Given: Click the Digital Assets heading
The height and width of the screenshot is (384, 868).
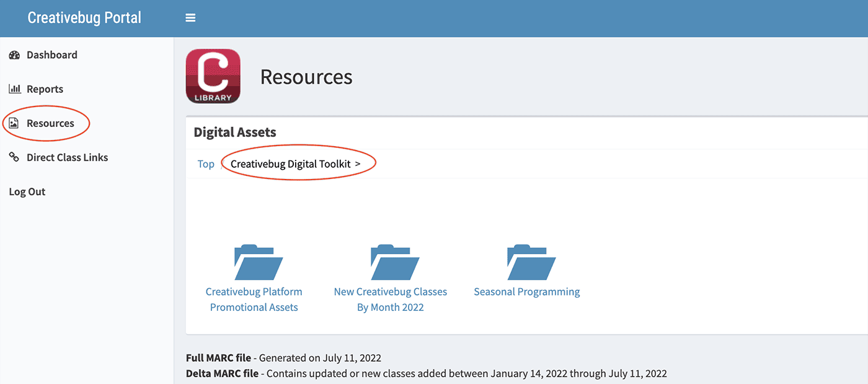Looking at the screenshot, I should click(235, 132).
